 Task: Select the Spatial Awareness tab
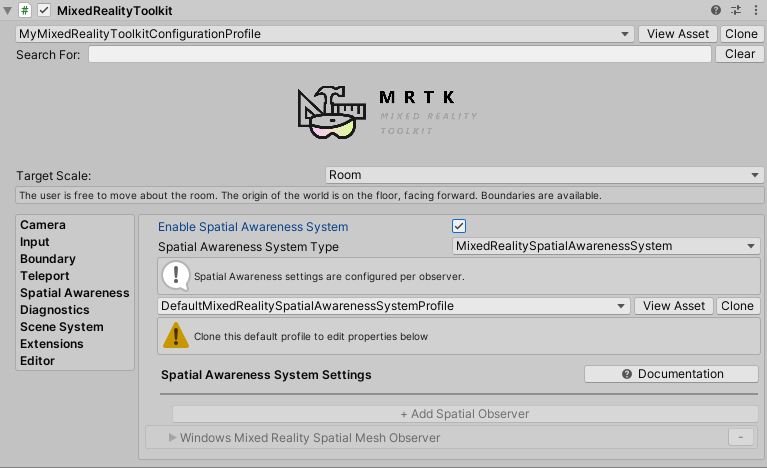tap(75, 293)
